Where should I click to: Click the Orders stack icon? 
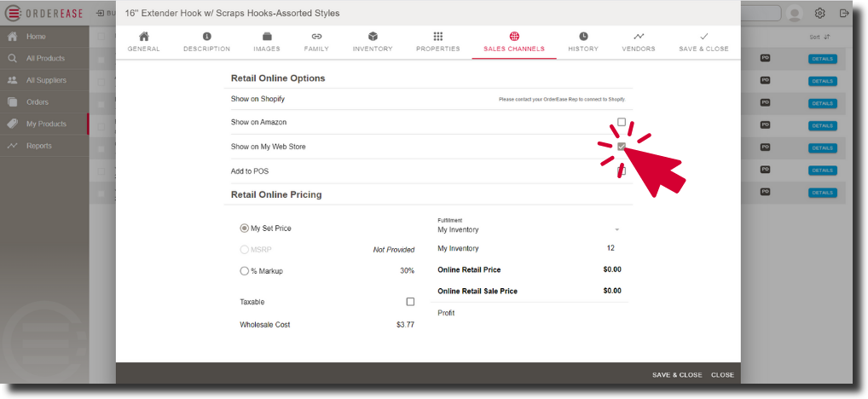tap(12, 101)
